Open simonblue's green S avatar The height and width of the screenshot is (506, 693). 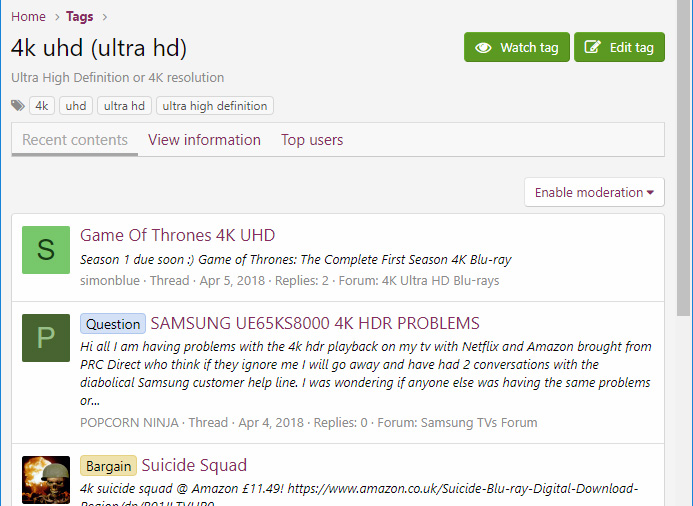(x=46, y=250)
